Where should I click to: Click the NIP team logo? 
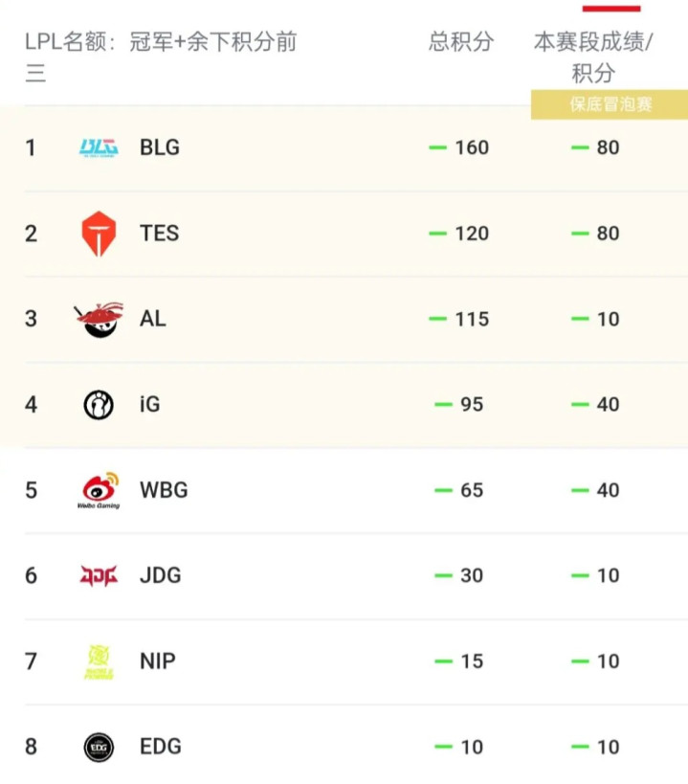click(98, 661)
